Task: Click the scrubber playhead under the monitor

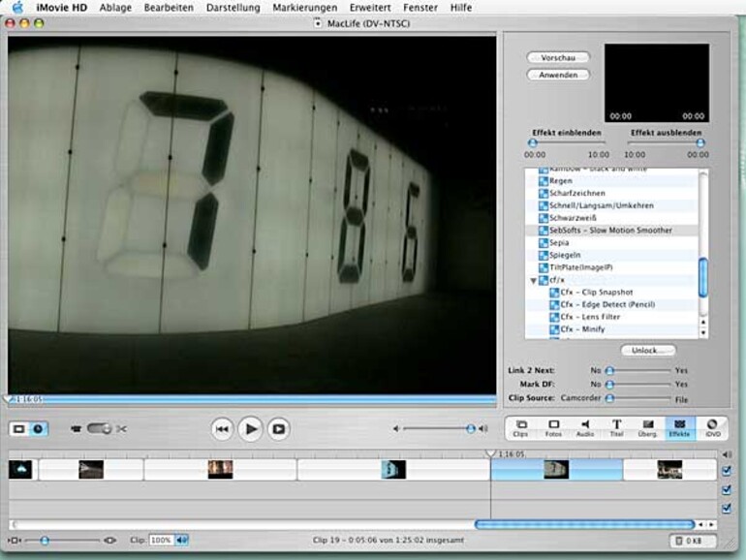Action: (8, 399)
